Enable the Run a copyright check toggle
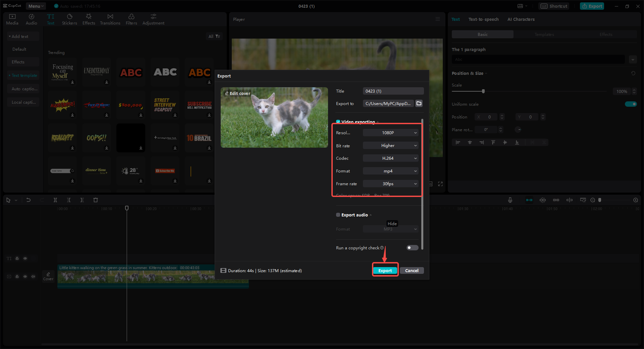This screenshot has height=349, width=644. click(x=412, y=248)
